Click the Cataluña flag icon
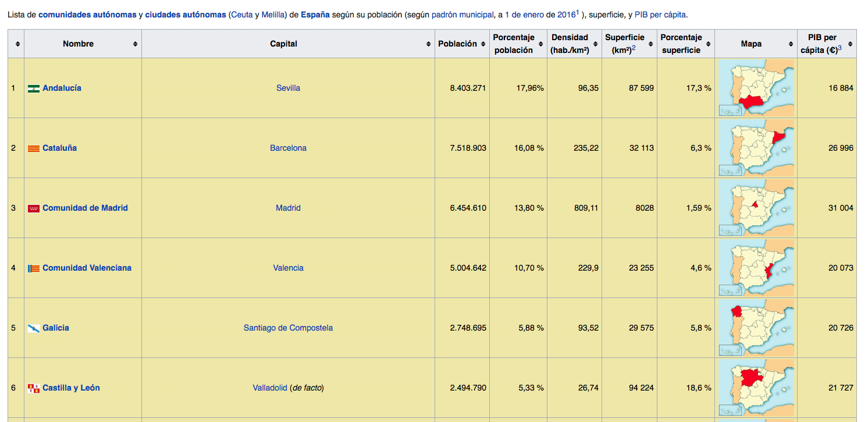Image resolution: width=868 pixels, height=422 pixels. 34,148
